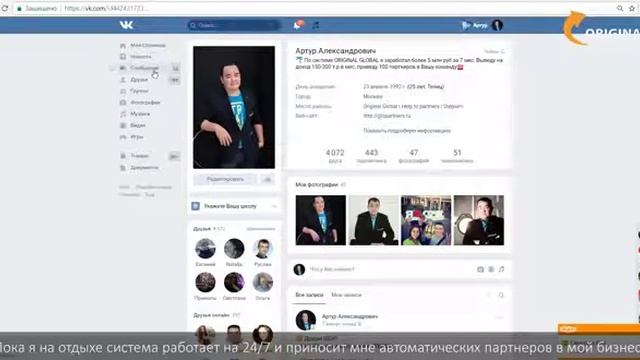Open 'Товары' in left menu

[x=140, y=156]
